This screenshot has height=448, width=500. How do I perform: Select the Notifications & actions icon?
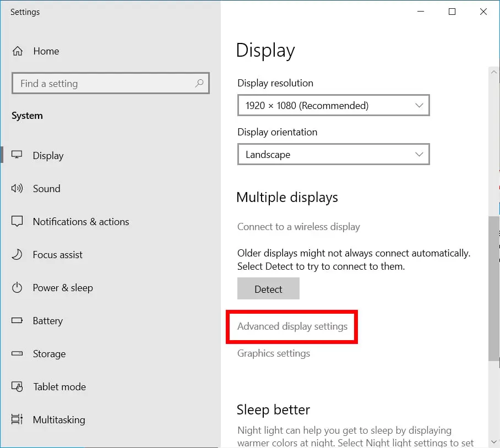[x=17, y=222]
